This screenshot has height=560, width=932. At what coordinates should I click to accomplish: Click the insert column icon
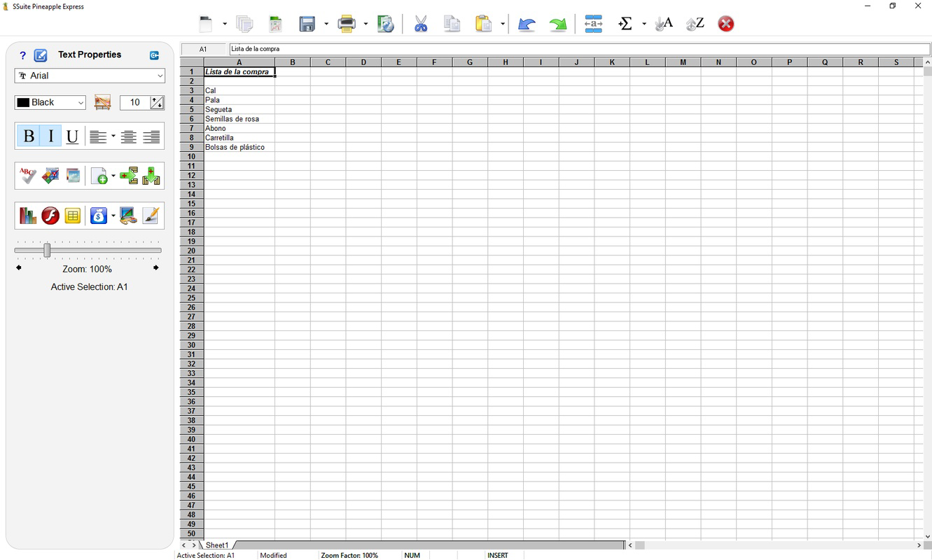click(x=151, y=176)
